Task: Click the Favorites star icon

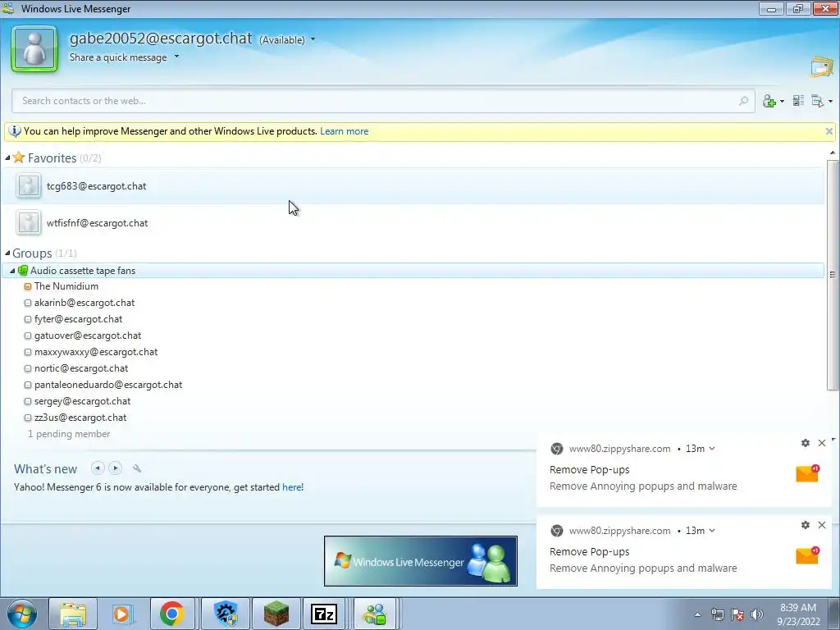Action: click(x=19, y=157)
